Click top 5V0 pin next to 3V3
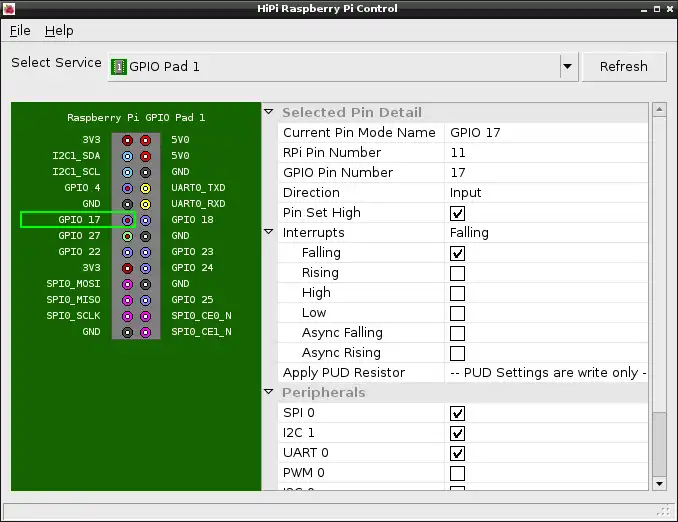678x522 pixels. click(x=146, y=140)
